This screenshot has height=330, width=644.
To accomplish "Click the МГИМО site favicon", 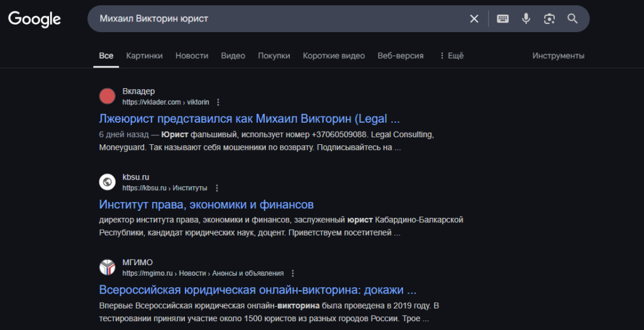I will pos(107,268).
